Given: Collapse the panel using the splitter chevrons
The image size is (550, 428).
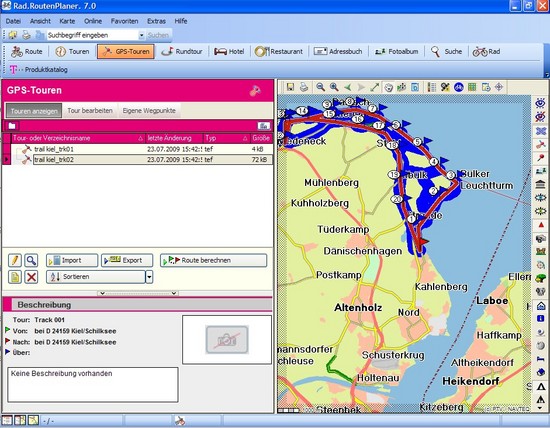Looking at the screenshot, I should (x=138, y=293).
